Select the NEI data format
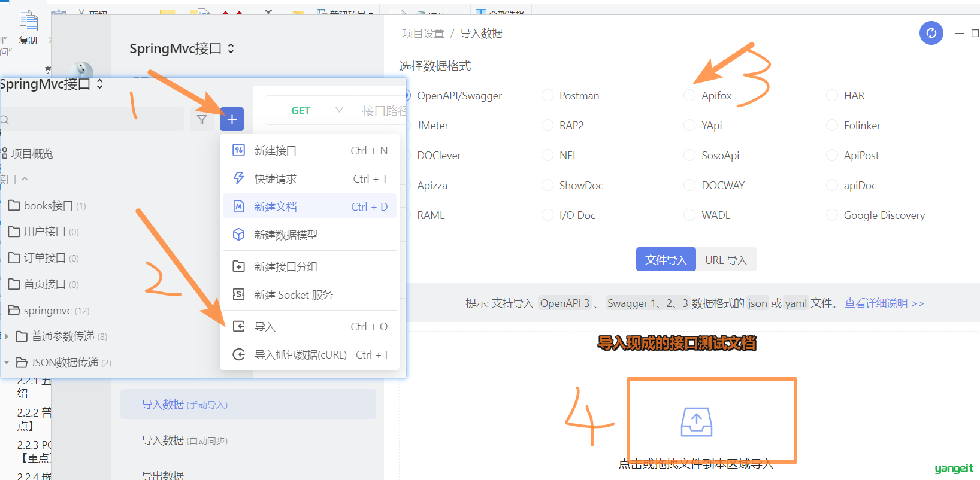This screenshot has width=980, height=480. click(558, 156)
